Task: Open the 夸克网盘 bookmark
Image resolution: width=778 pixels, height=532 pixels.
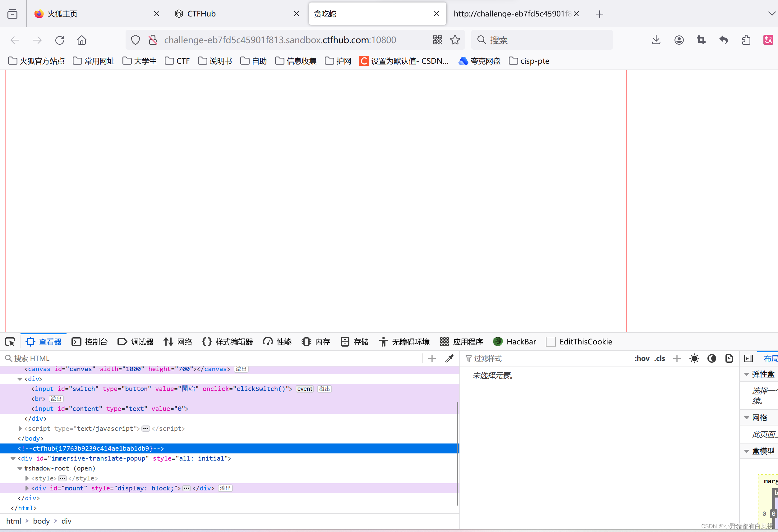Action: [479, 61]
